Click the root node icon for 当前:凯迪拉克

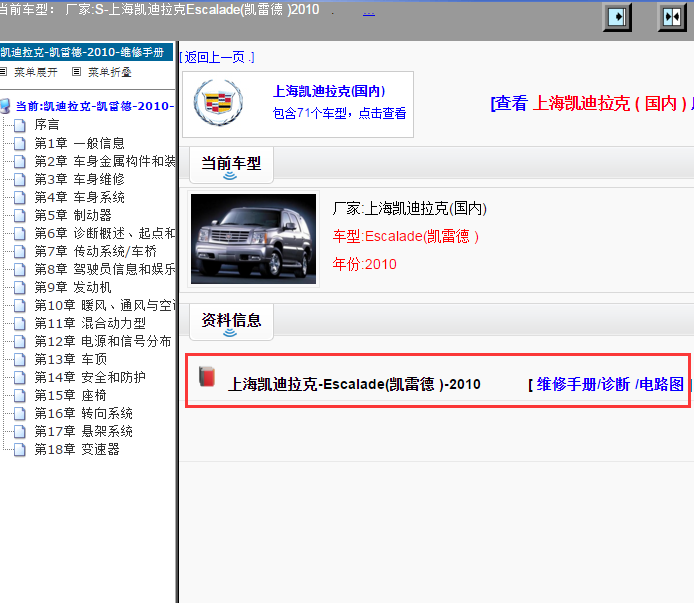(5, 106)
